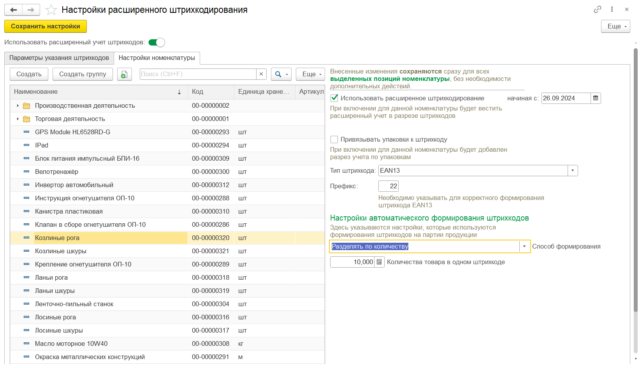Open the Способ формирования dropdown arrow

[524, 246]
